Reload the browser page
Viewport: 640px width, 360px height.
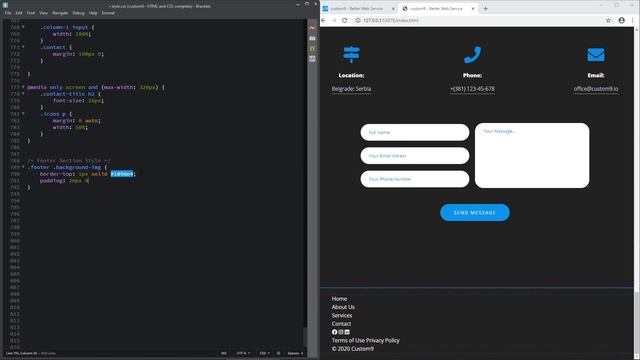[x=344, y=20]
